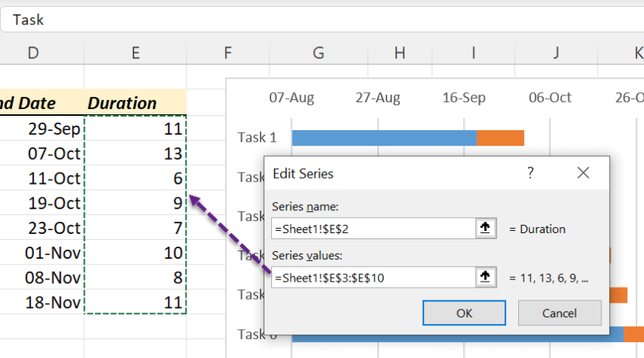Click the Duration header cell

click(135, 103)
